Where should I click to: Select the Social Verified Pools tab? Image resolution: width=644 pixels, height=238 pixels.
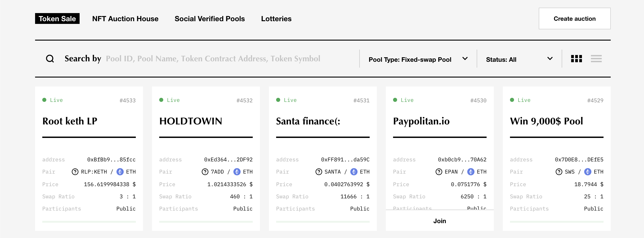(210, 19)
